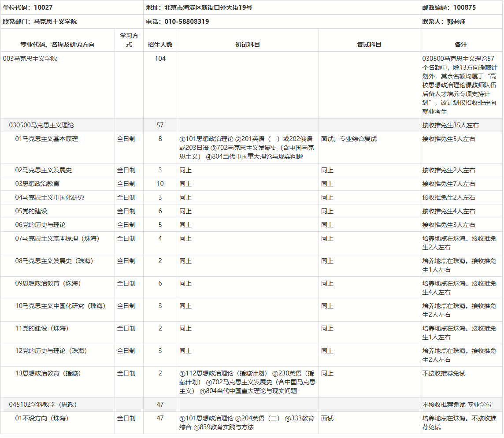Select 05党的建设 direction entry
This screenshot has height=438, width=504.
coord(31,211)
